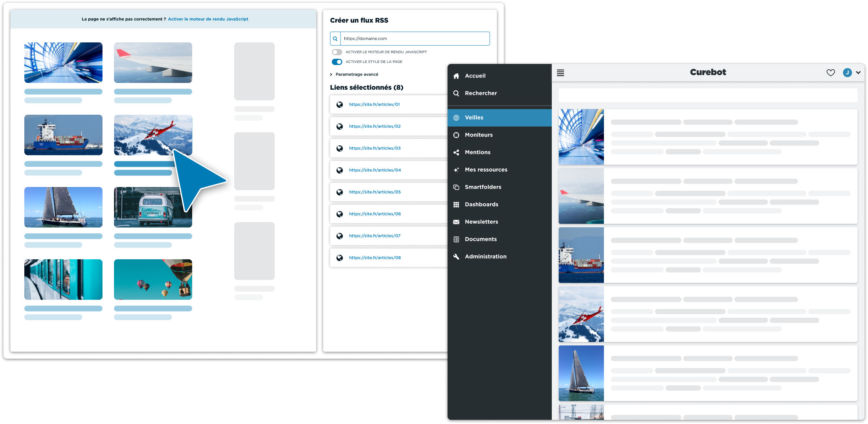Click globe icon beside articles/02 link
The height and width of the screenshot is (424, 868).
pyautogui.click(x=340, y=127)
